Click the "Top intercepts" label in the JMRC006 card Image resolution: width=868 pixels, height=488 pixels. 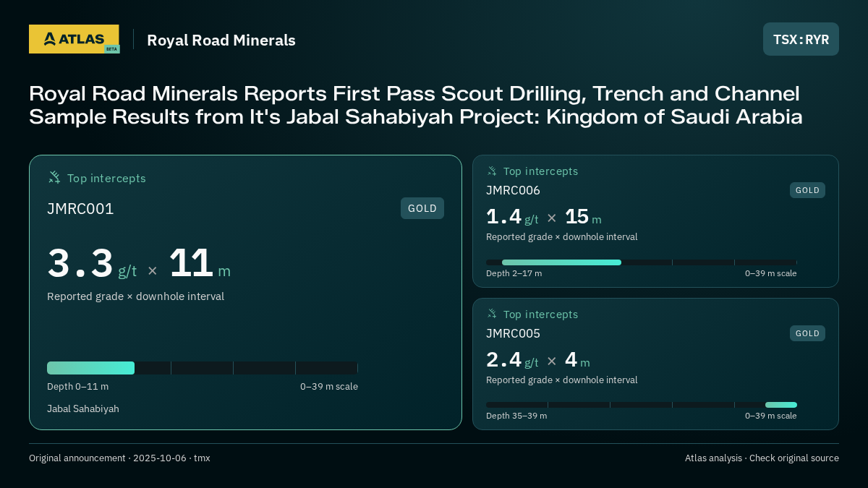(x=540, y=171)
